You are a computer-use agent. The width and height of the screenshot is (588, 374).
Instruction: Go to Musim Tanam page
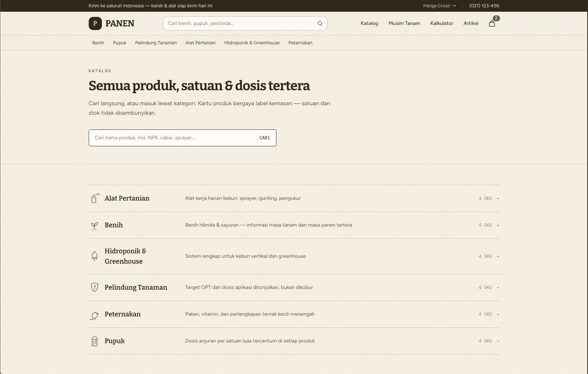click(404, 23)
